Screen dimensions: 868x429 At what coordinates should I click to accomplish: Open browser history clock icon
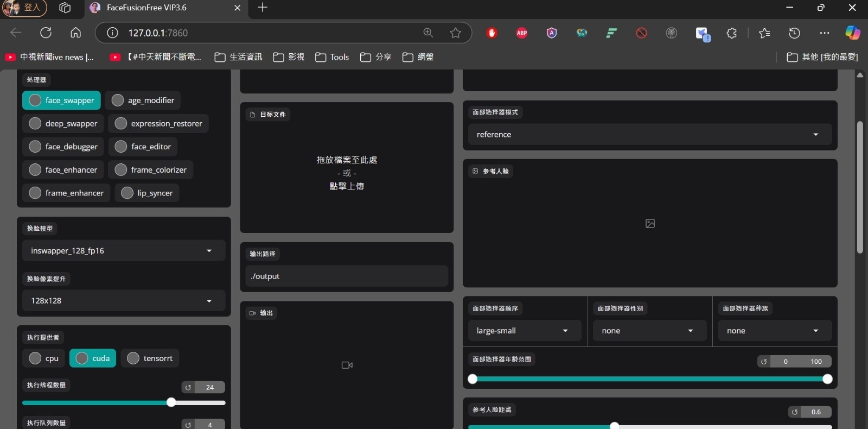[x=794, y=33]
